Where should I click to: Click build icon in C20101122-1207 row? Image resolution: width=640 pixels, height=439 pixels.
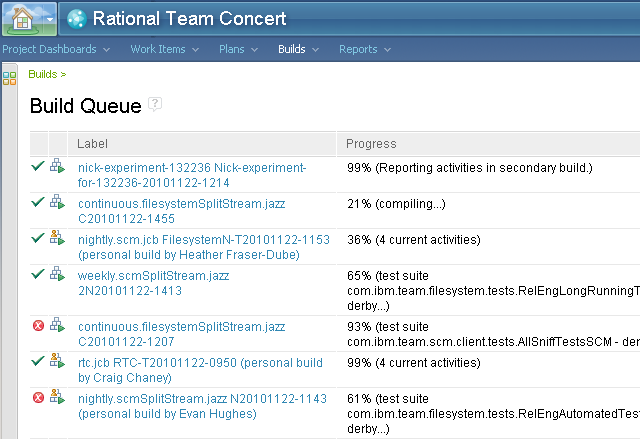click(x=58, y=325)
